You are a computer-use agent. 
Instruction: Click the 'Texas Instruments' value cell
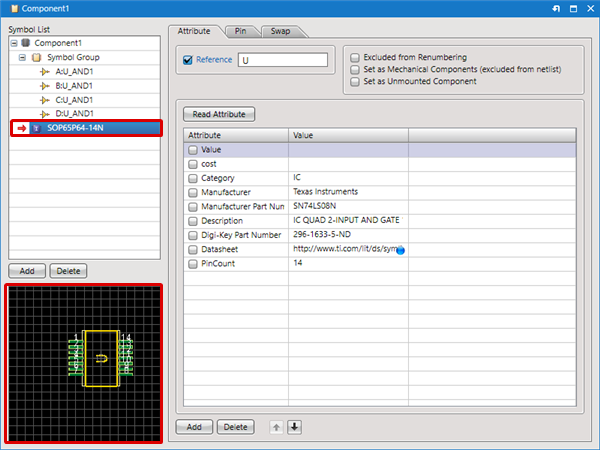pyautogui.click(x=348, y=192)
